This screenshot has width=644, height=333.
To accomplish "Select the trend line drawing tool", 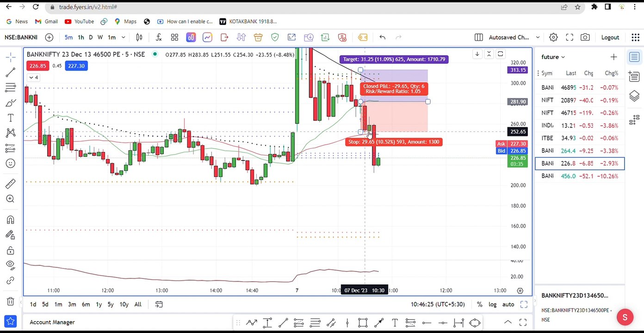I will (10, 72).
